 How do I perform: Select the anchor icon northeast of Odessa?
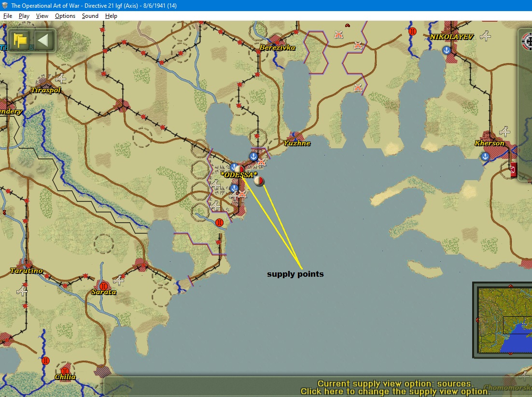[x=253, y=156]
